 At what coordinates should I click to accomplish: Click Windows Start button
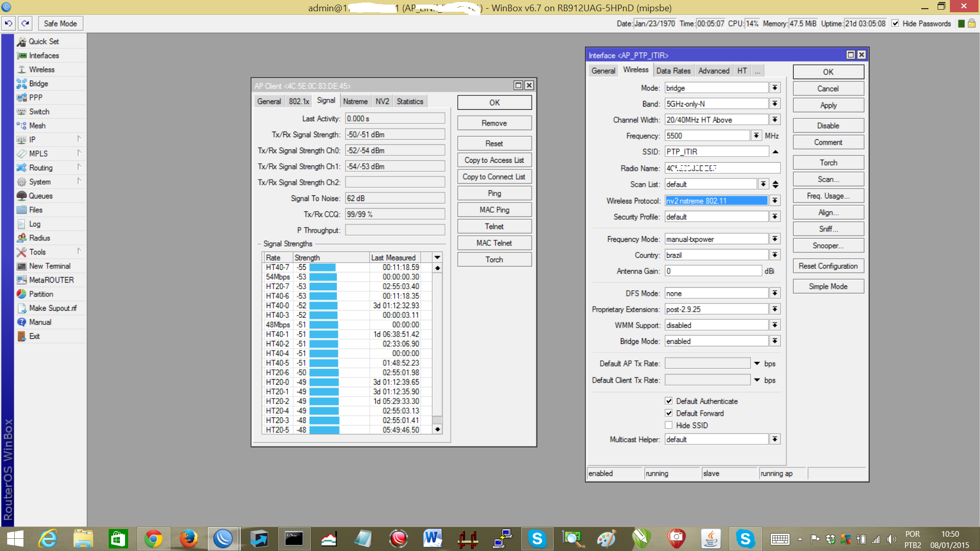(15, 539)
